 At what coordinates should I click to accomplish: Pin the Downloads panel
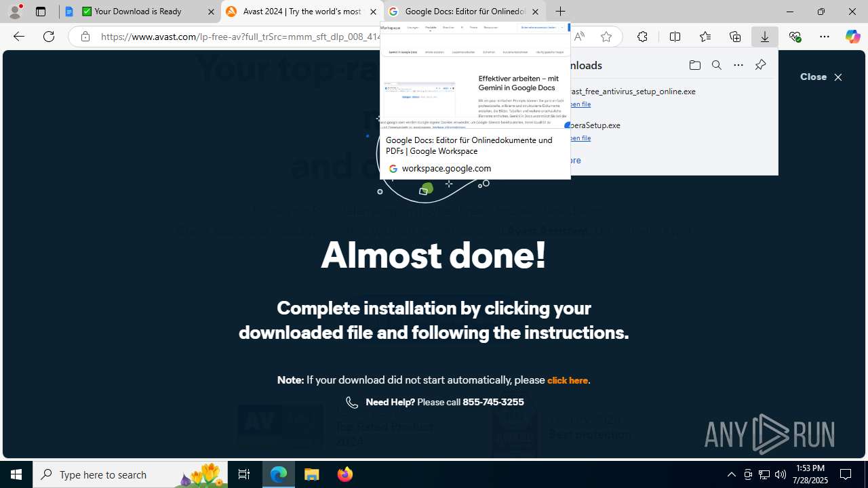pos(760,65)
